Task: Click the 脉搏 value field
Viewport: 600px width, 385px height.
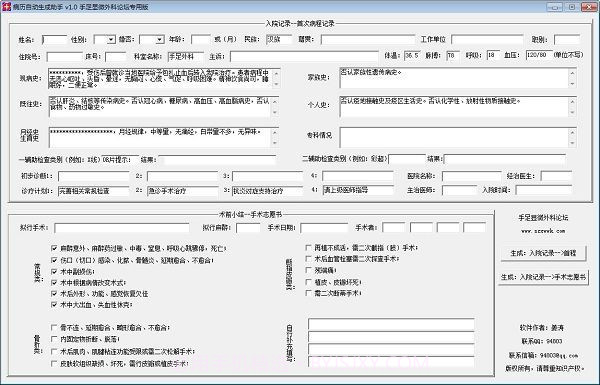Action: tap(453, 55)
